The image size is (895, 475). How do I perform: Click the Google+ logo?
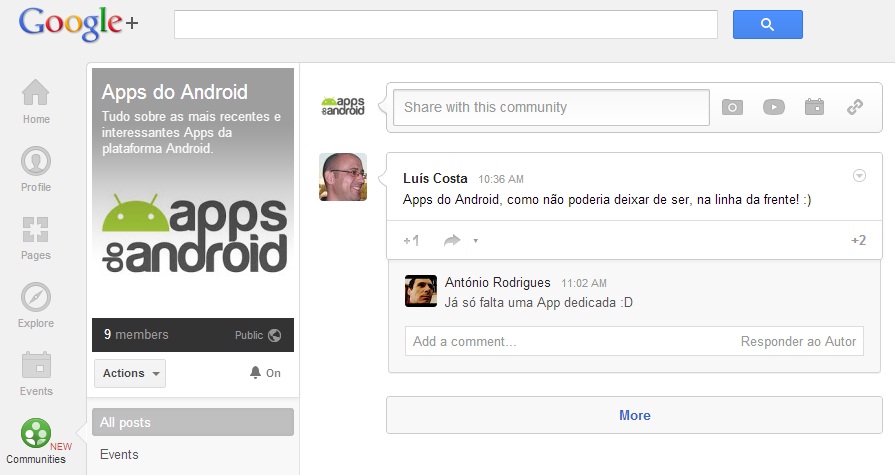tap(78, 24)
